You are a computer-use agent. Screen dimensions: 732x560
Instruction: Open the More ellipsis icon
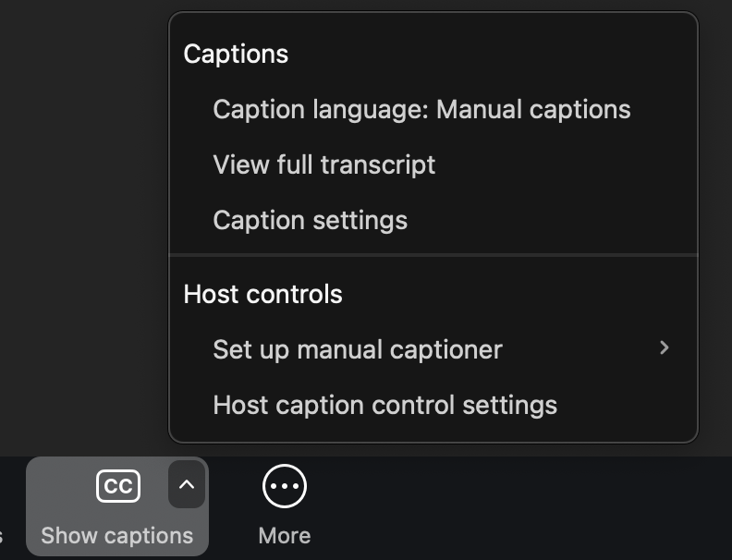coord(285,486)
